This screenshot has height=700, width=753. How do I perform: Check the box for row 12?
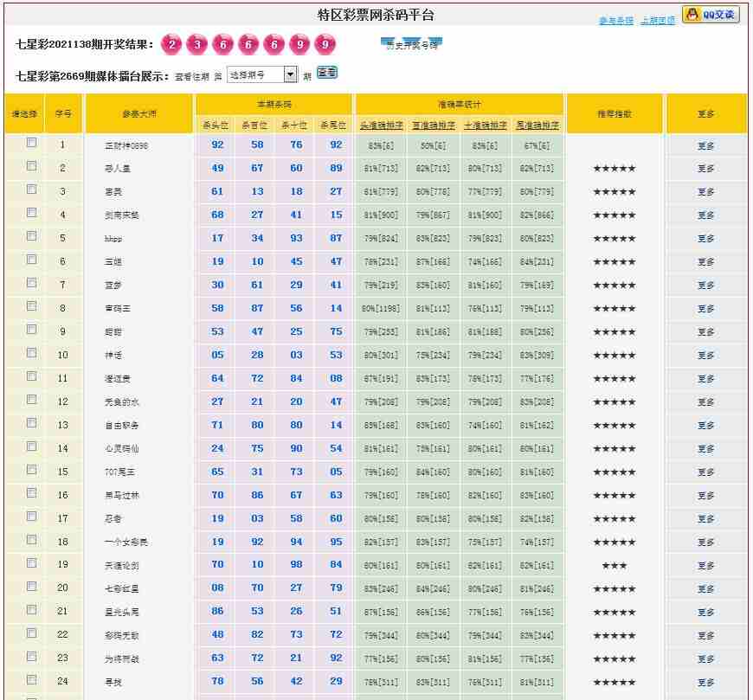(32, 400)
